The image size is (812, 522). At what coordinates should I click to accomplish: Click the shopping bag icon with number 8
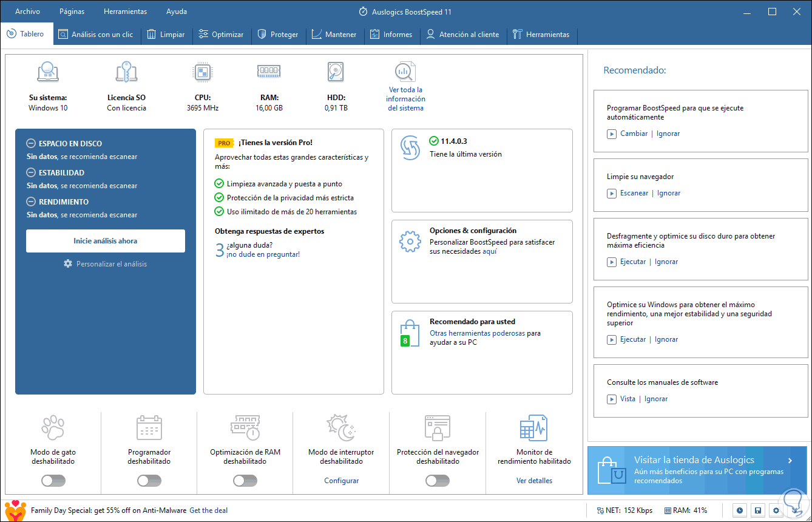pos(410,333)
